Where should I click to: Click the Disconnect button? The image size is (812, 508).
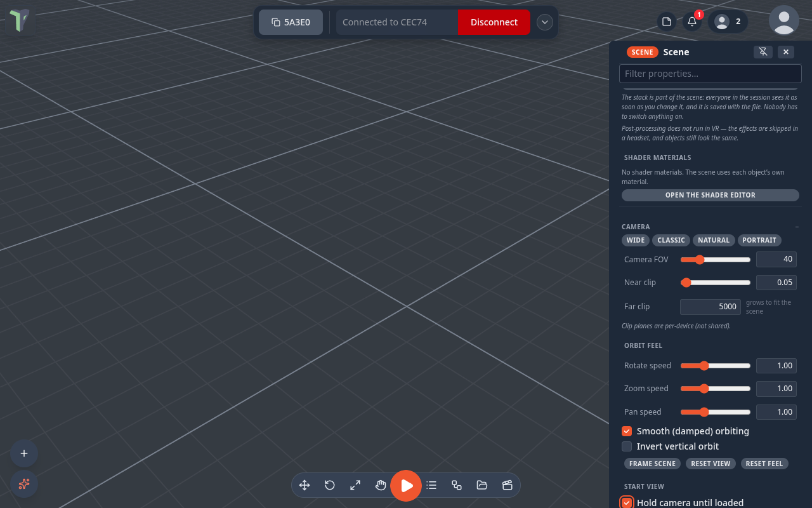click(494, 22)
